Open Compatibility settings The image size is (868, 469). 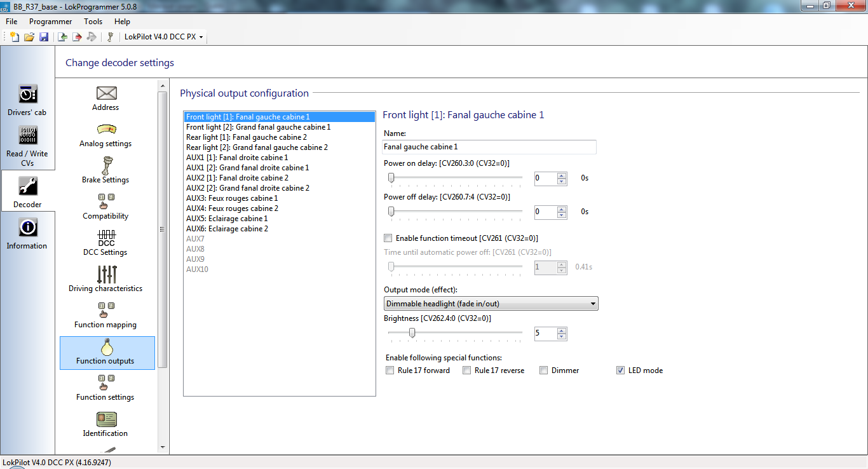tap(105, 207)
